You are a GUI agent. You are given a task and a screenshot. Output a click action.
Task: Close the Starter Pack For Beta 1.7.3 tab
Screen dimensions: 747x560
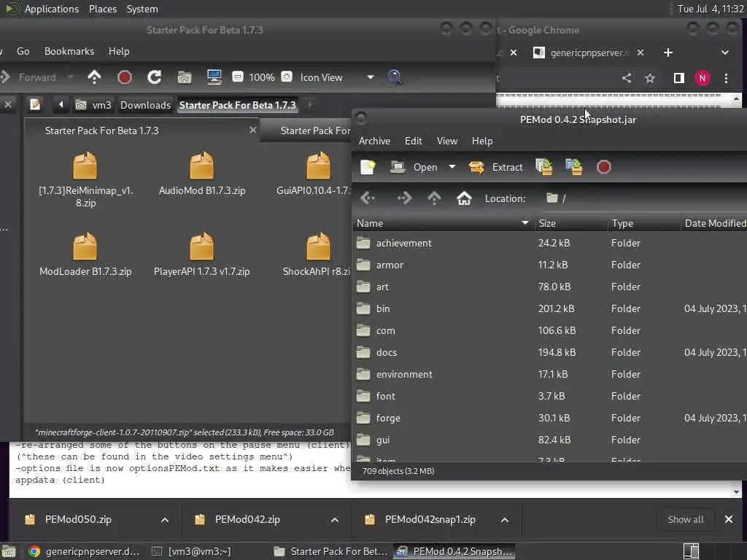coord(253,130)
